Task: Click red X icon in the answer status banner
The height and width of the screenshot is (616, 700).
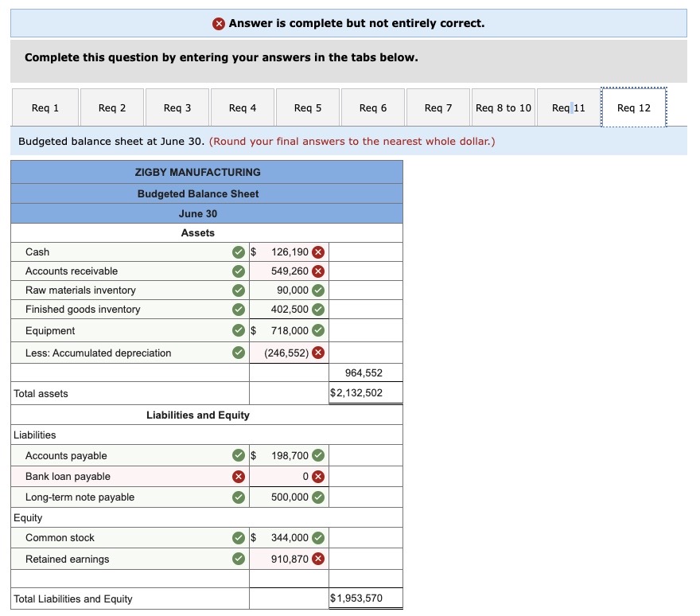Action: coord(219,23)
